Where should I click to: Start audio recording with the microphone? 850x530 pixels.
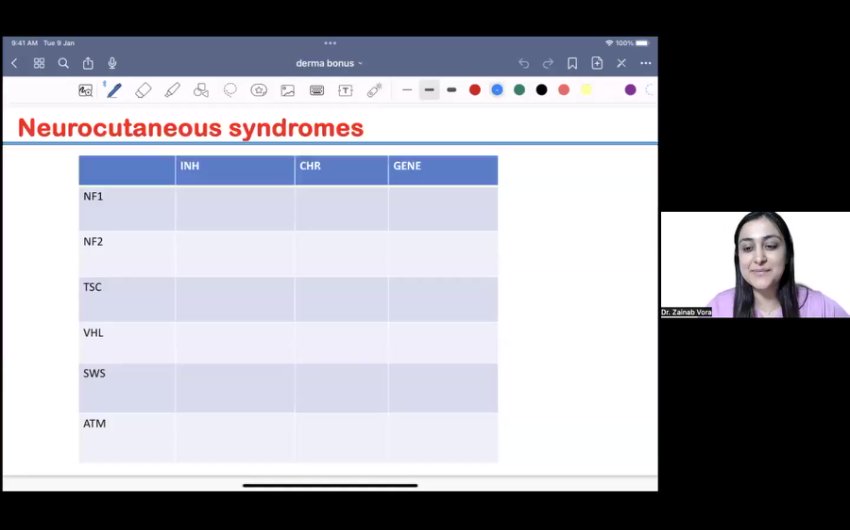112,63
